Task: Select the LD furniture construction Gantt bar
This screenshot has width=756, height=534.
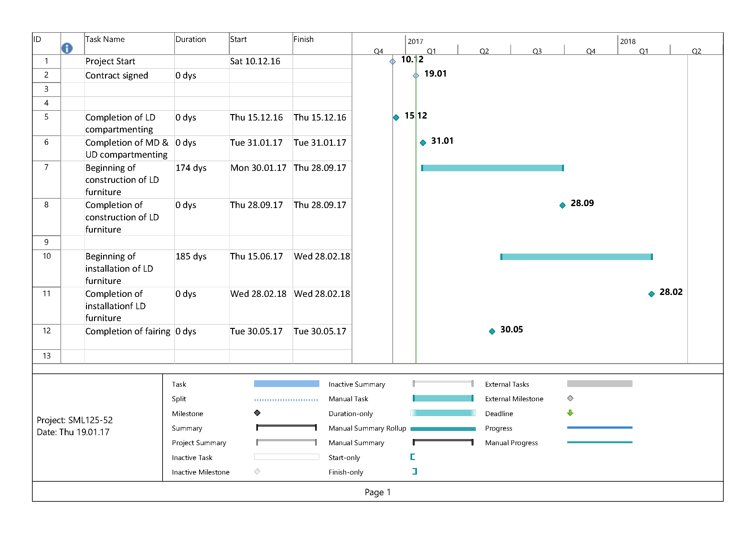Action: click(492, 168)
